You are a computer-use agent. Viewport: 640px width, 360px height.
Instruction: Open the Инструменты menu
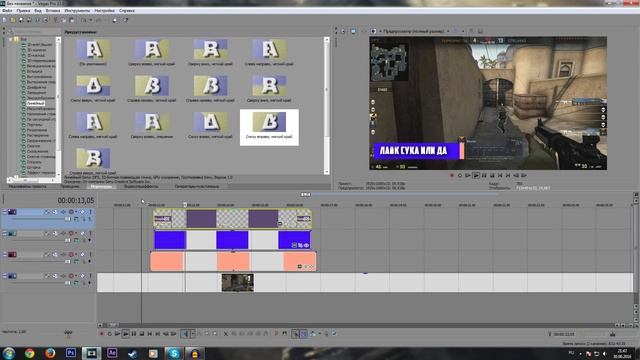(77, 11)
